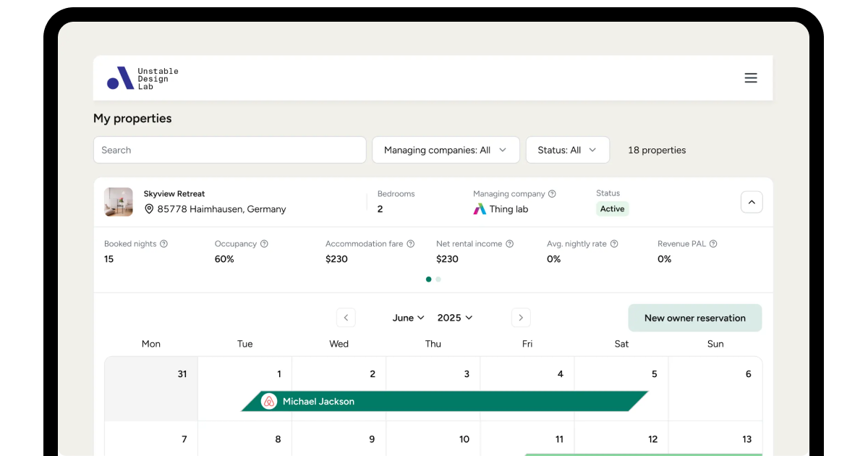Click the Sun column header
This screenshot has width=868, height=456.
point(715,344)
